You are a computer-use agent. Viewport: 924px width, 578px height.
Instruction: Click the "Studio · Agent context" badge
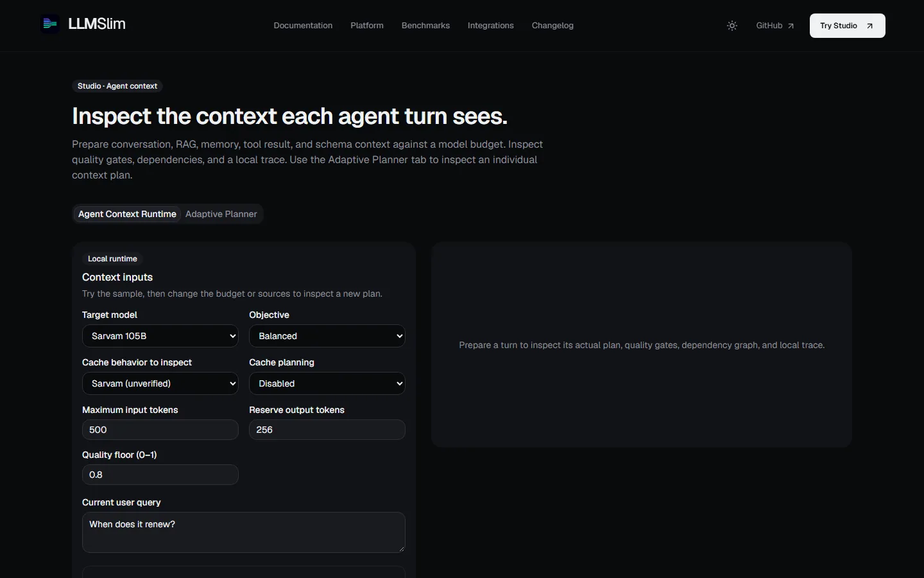[x=117, y=86]
